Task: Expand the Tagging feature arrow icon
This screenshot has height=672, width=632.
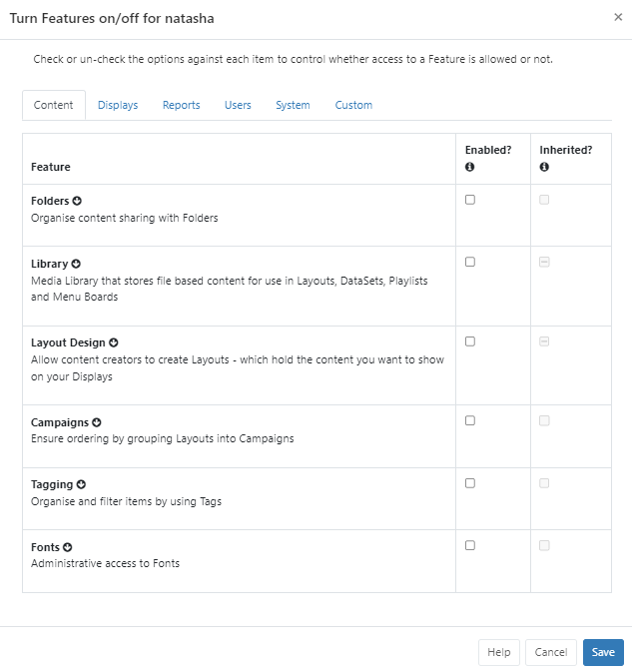Action: pyautogui.click(x=81, y=484)
